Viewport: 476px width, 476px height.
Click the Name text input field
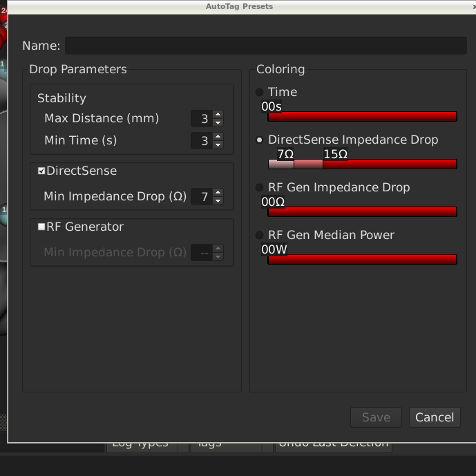tap(265, 46)
